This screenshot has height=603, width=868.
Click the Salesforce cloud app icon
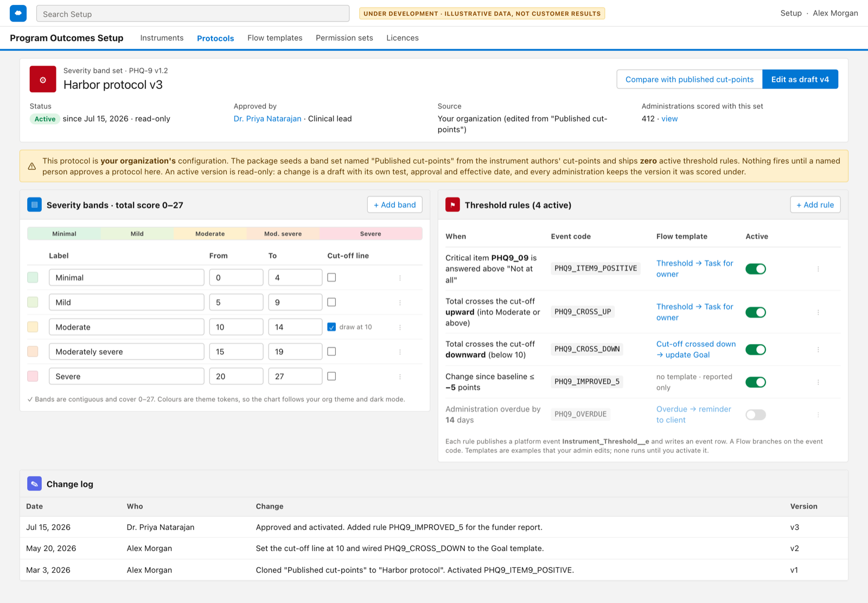[18, 14]
